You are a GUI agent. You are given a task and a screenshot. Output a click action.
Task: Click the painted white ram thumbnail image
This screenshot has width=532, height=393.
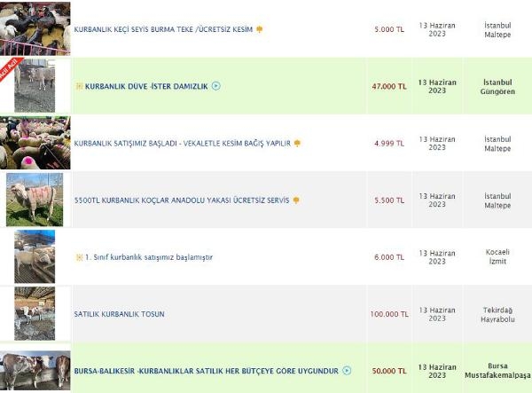[x=35, y=200]
